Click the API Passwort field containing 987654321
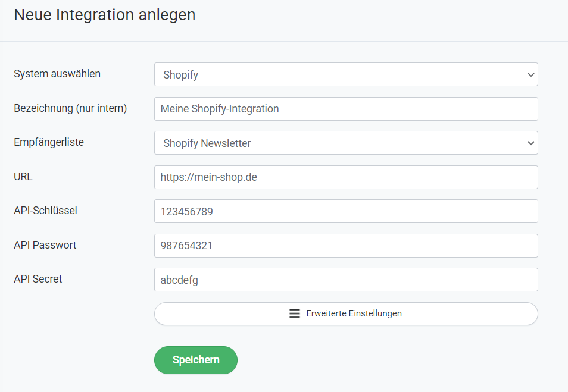568x392 pixels. point(345,246)
